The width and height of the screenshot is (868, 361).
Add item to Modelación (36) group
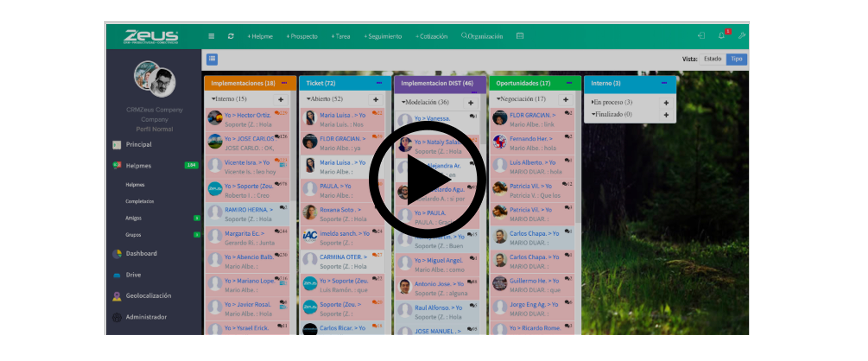tap(471, 103)
